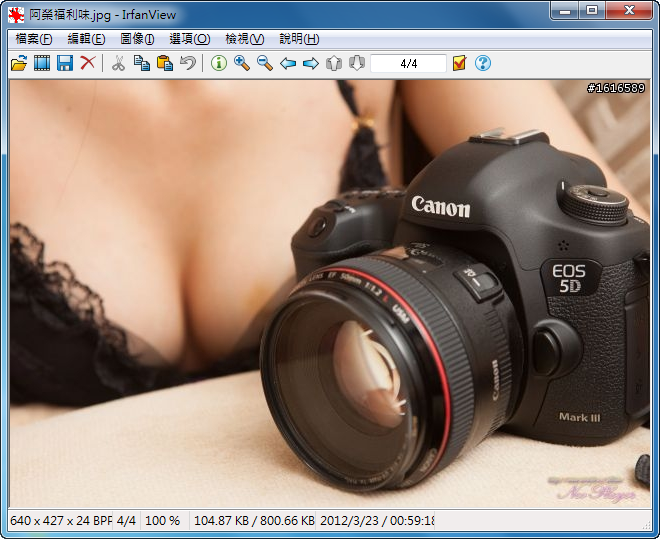Click the Cut scissors icon

pyautogui.click(x=118, y=63)
